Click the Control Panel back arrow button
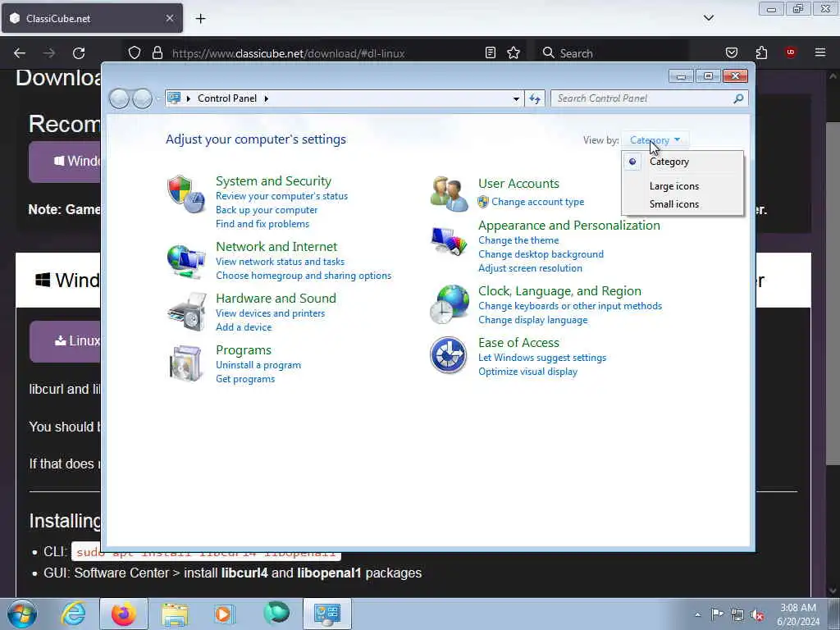 pos(120,98)
